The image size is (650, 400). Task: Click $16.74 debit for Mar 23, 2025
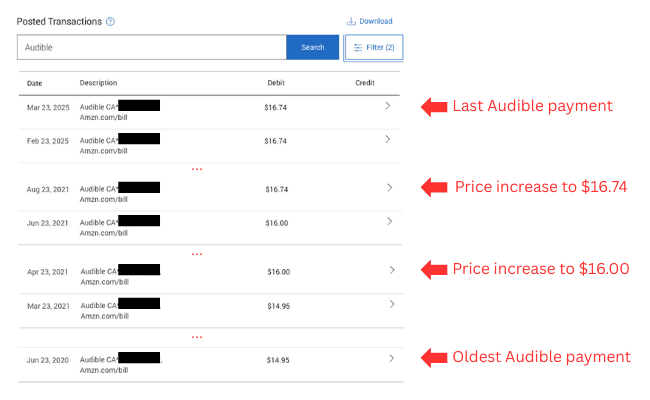276,108
